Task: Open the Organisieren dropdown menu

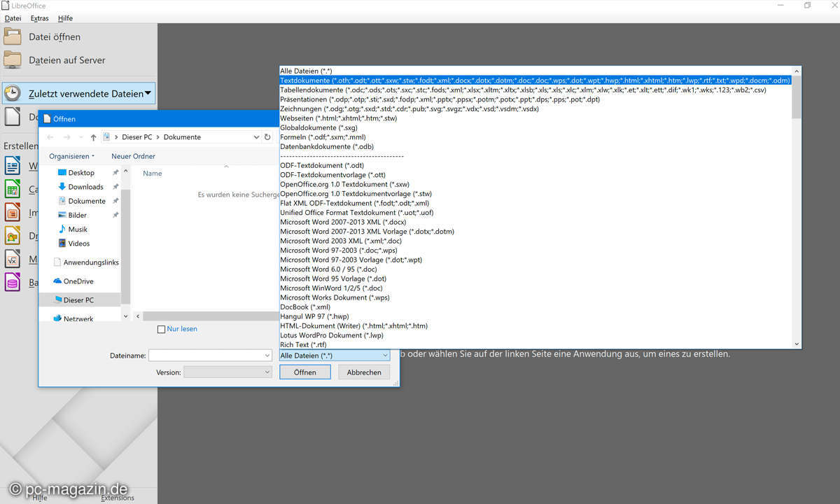Action: pyautogui.click(x=71, y=156)
